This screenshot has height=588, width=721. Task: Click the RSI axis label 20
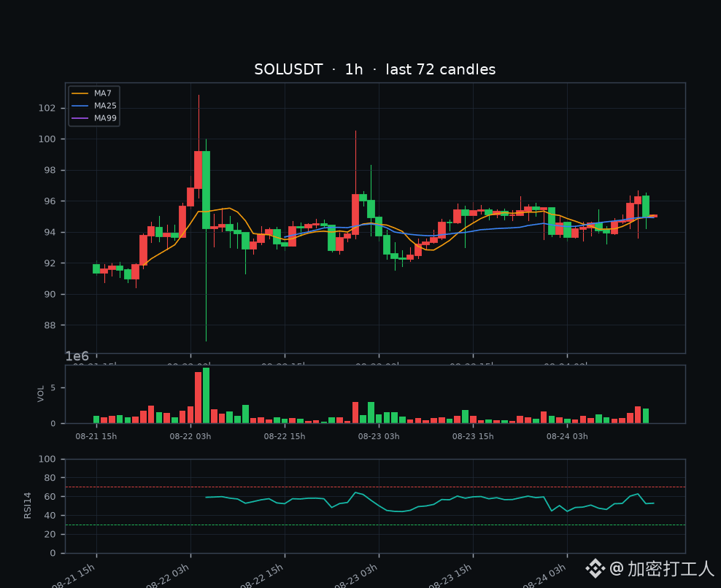50,534
